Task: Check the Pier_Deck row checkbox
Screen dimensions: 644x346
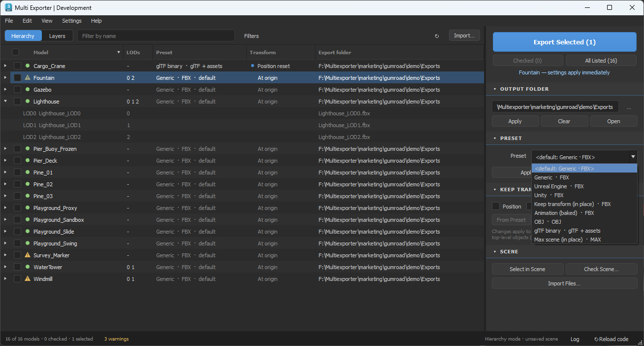Action: (17, 161)
